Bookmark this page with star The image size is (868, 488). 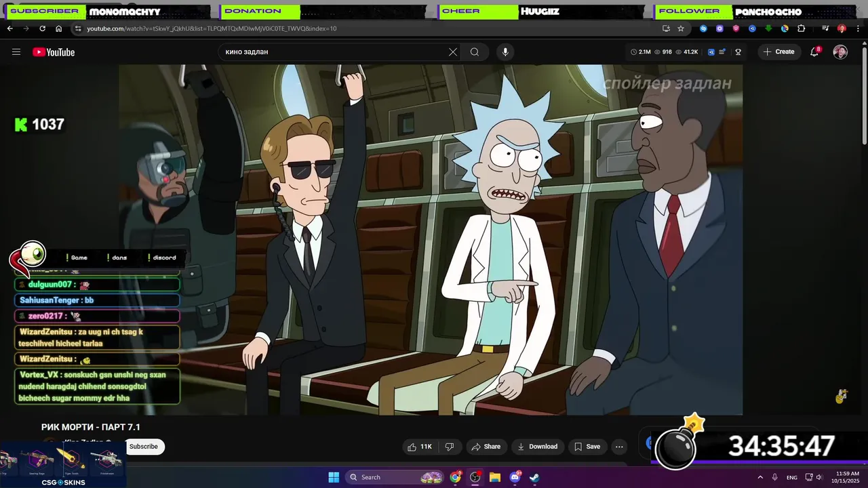coord(680,28)
